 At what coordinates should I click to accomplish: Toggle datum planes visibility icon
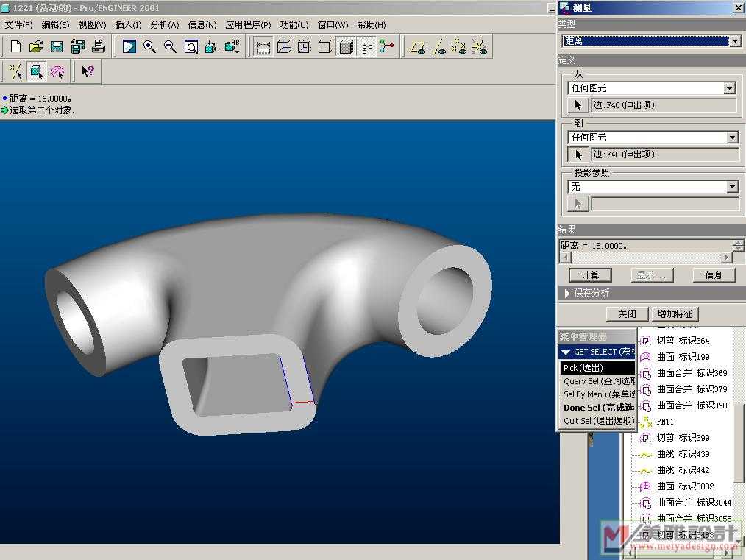[x=418, y=47]
